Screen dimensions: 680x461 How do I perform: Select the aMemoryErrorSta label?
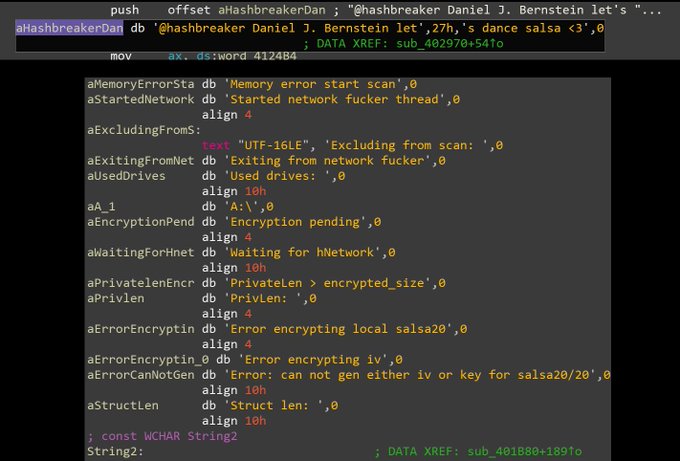[141, 84]
